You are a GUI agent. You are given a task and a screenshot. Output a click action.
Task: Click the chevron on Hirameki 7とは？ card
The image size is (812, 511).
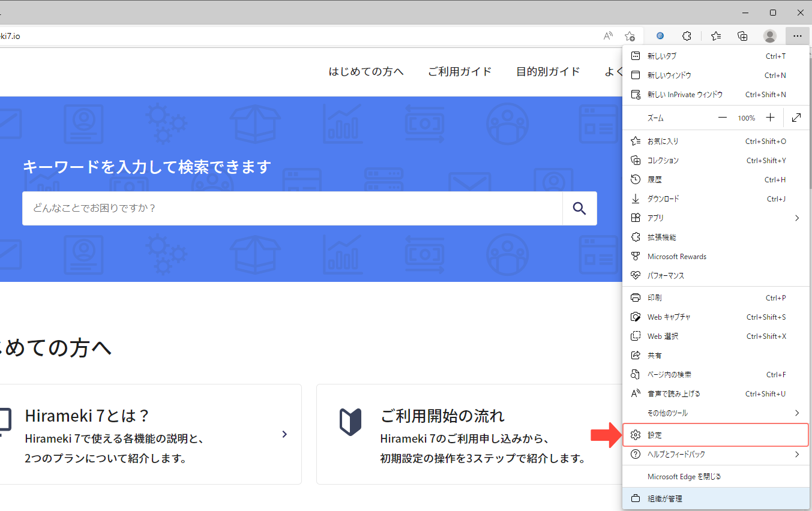[284, 434]
